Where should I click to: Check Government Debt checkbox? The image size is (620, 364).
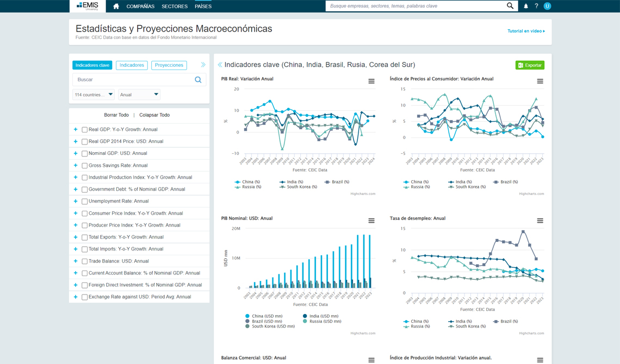(85, 190)
